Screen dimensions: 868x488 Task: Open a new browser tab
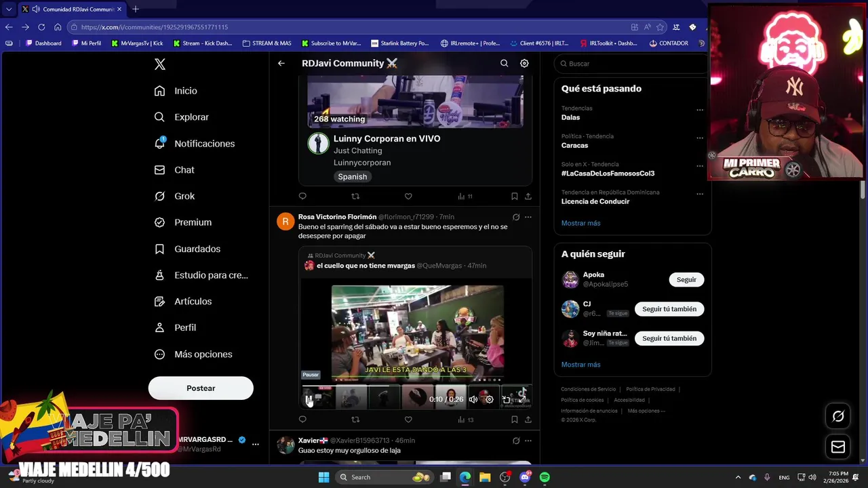pyautogui.click(x=136, y=9)
